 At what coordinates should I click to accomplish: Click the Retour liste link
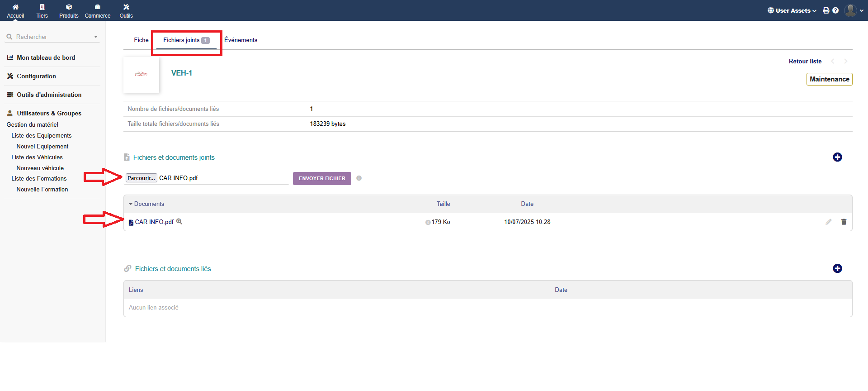[x=805, y=61]
